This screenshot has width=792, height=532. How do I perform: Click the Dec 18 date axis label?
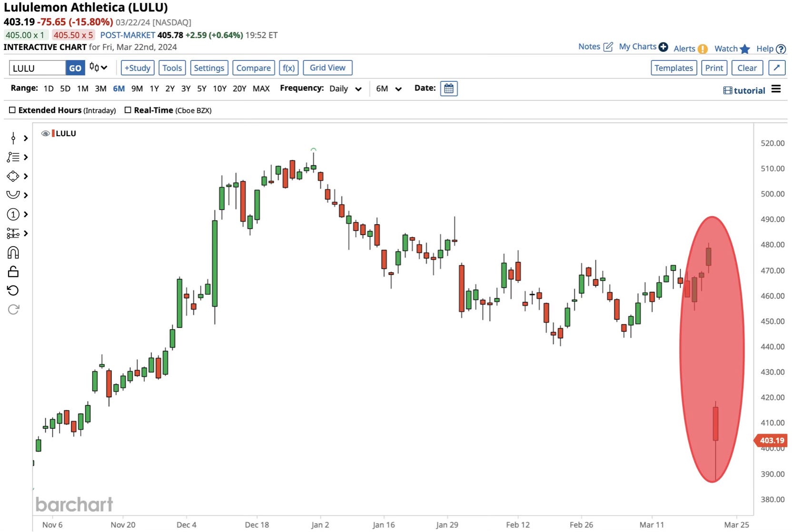257,524
